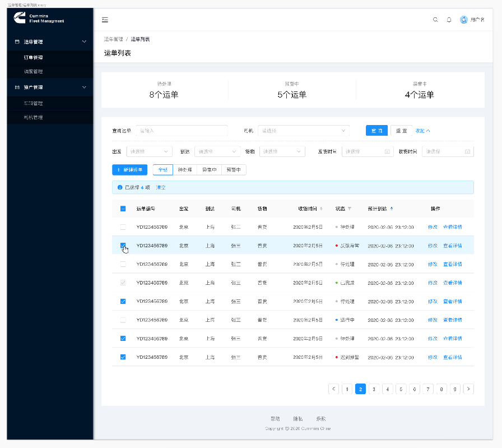Click the search magnifier icon in header
This screenshot has height=448, width=502.
(435, 20)
